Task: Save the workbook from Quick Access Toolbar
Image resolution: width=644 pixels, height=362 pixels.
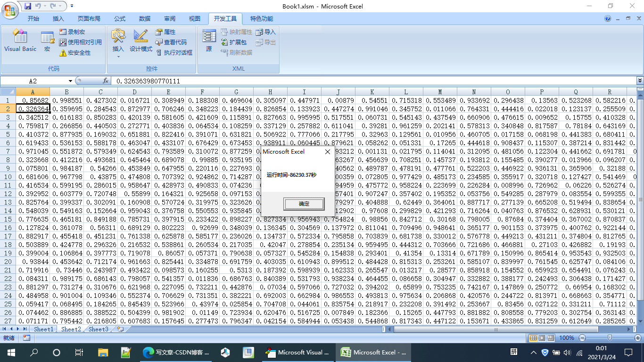Action: 28,6
